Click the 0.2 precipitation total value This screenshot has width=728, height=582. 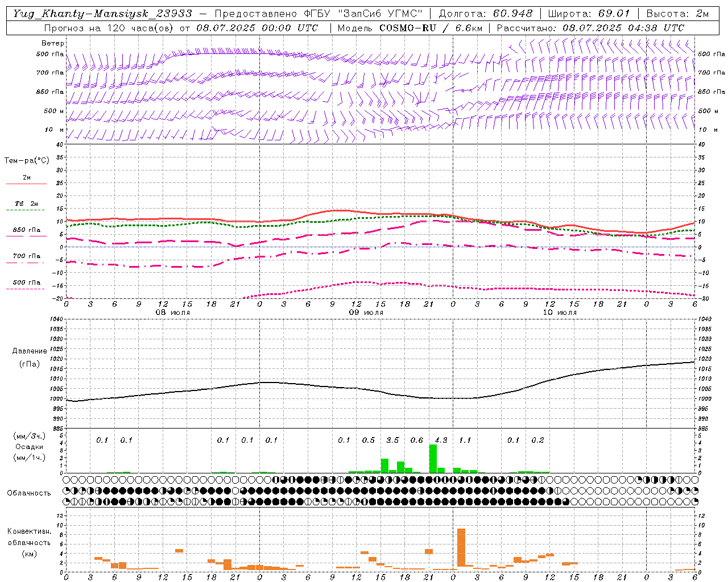537,440
